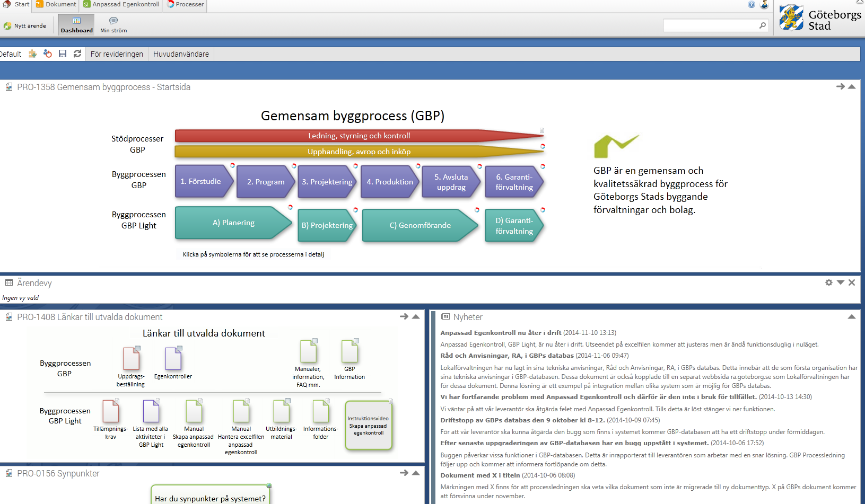
Task: Open PRO-0156 Synpunkter via arrow icon
Action: pos(404,473)
